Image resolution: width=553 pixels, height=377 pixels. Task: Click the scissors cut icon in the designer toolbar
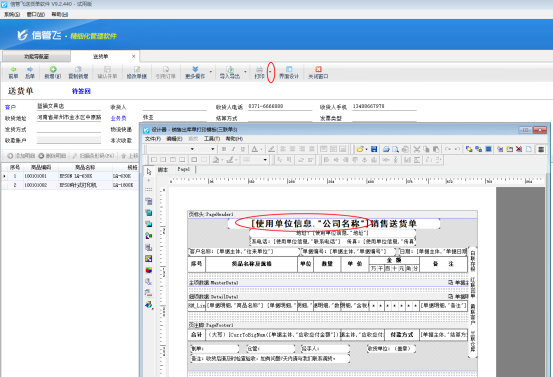point(417,149)
